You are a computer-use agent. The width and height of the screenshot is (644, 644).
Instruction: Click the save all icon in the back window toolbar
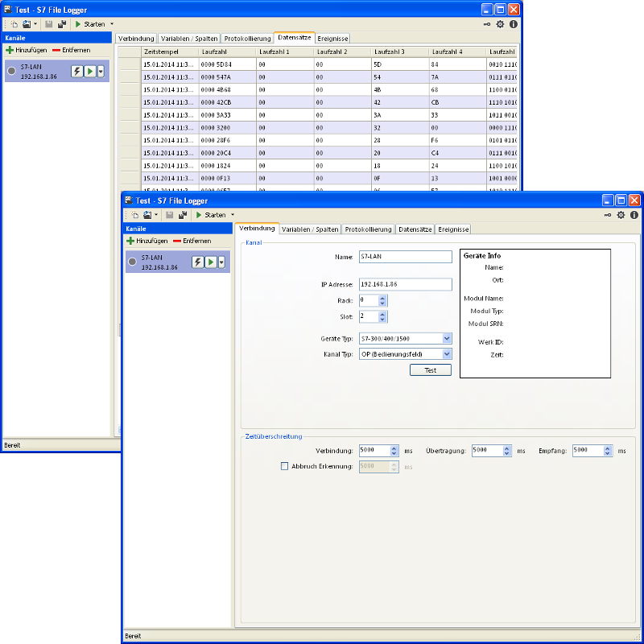coord(62,24)
